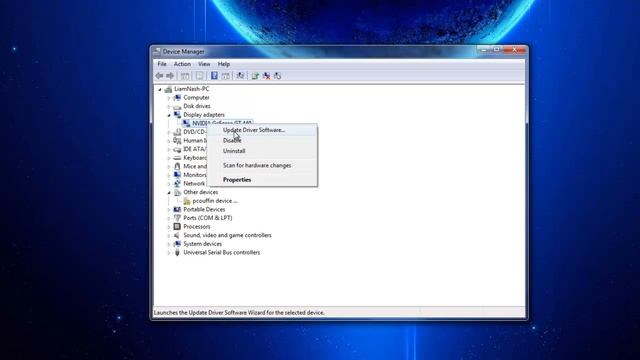This screenshot has width=640, height=360.
Task: Open the Help menu
Action: coord(224,64)
